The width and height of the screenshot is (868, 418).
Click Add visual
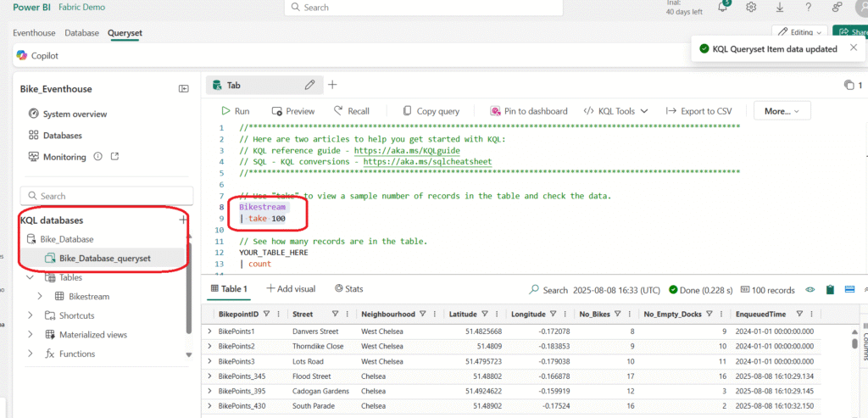[x=292, y=289]
